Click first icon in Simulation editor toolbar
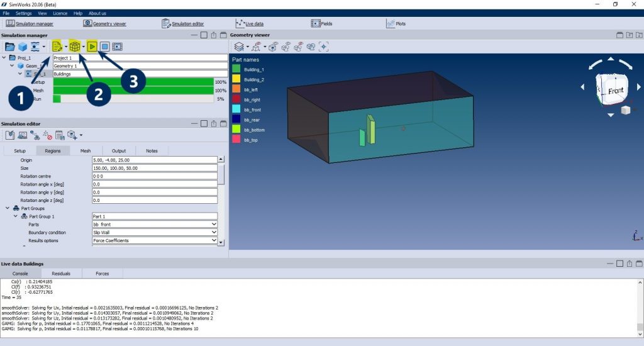 (x=10, y=135)
